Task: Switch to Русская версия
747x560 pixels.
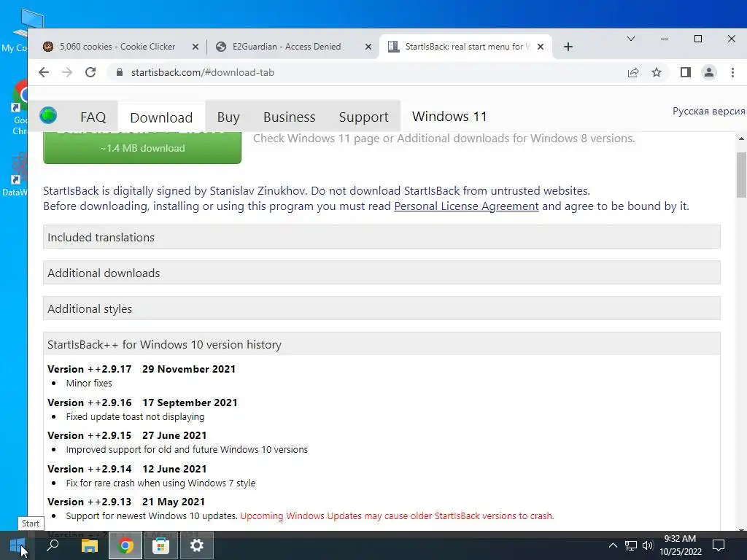Action: [x=708, y=111]
